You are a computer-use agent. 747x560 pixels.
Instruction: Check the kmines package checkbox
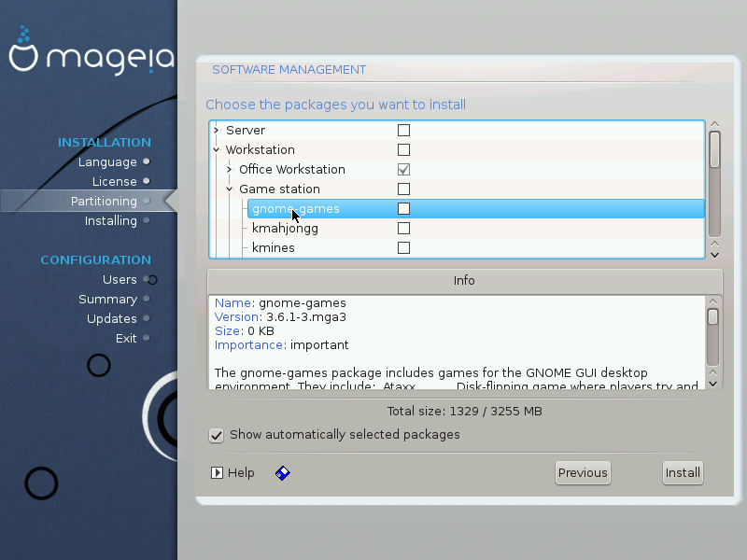(403, 247)
